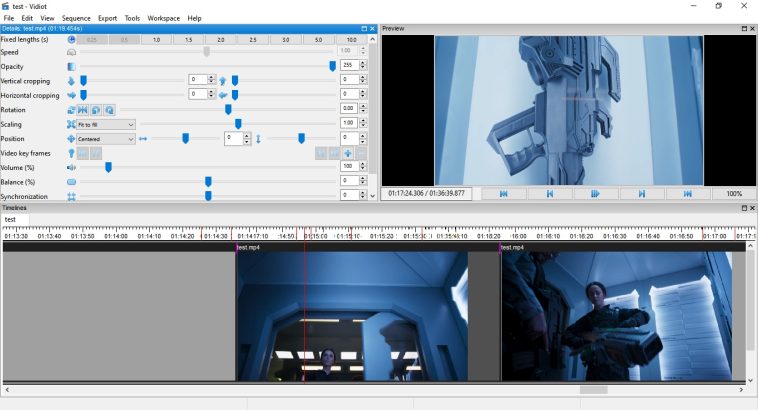Screen dimensions: 758x410
Task: Click the vertical position double-arrow icon
Action: [258, 139]
